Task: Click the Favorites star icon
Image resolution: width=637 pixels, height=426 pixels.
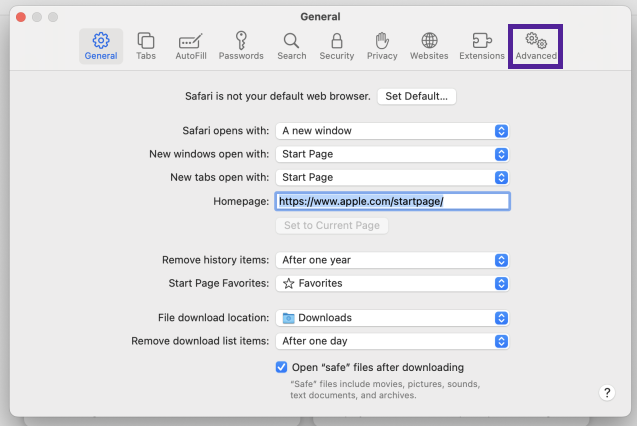Action: click(x=288, y=283)
